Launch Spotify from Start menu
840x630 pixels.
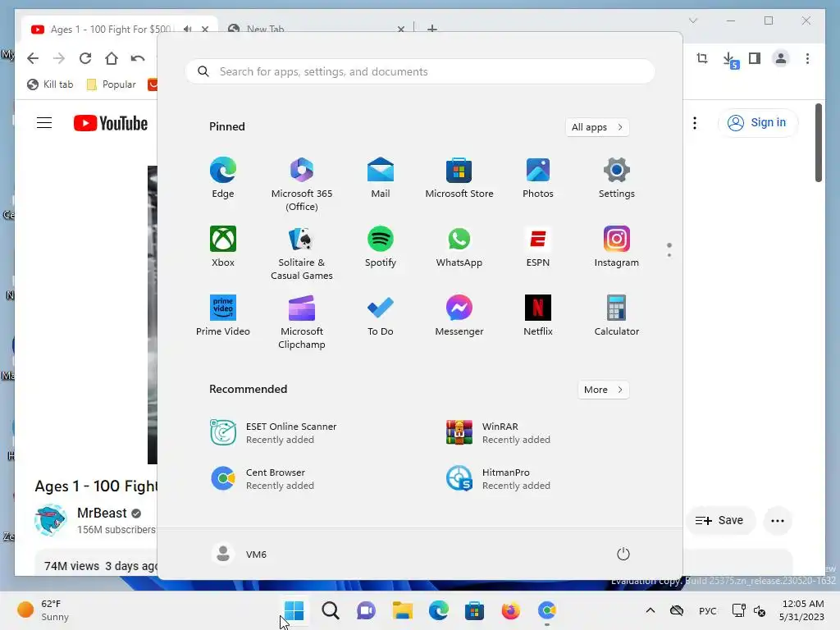[381, 246]
